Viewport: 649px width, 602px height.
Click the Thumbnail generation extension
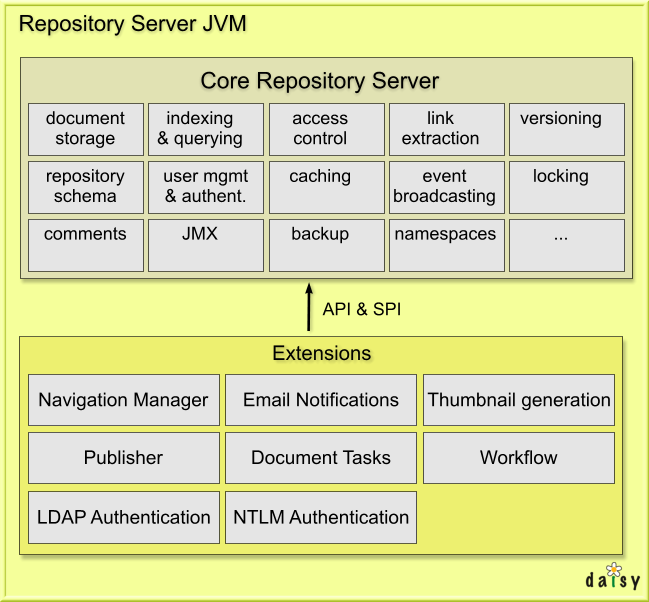pos(519,400)
